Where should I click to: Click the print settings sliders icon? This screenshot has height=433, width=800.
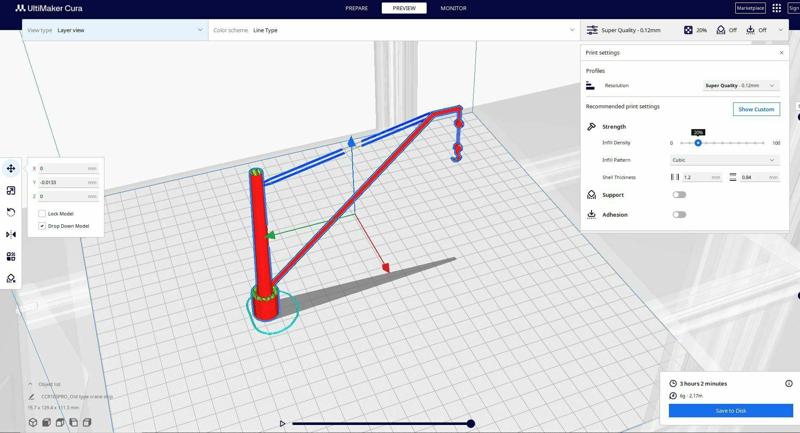coord(592,30)
